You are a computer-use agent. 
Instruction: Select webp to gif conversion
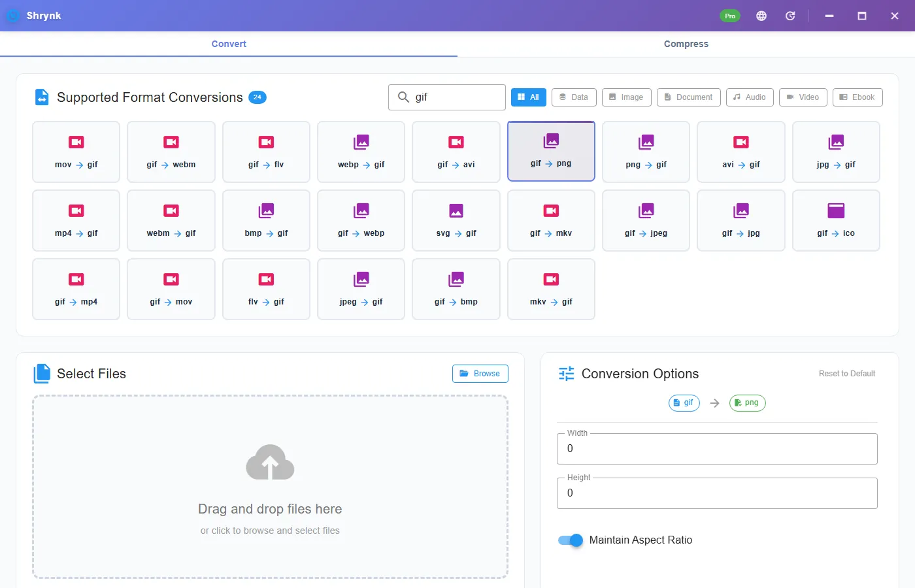tap(361, 152)
